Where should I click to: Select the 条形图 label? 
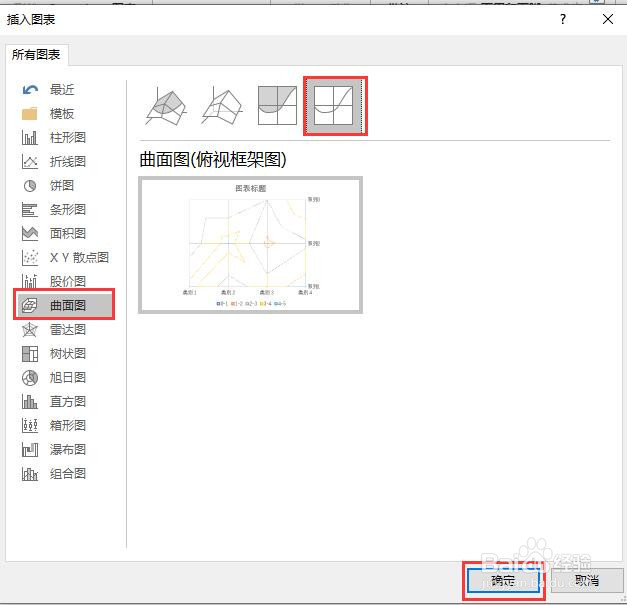point(68,210)
